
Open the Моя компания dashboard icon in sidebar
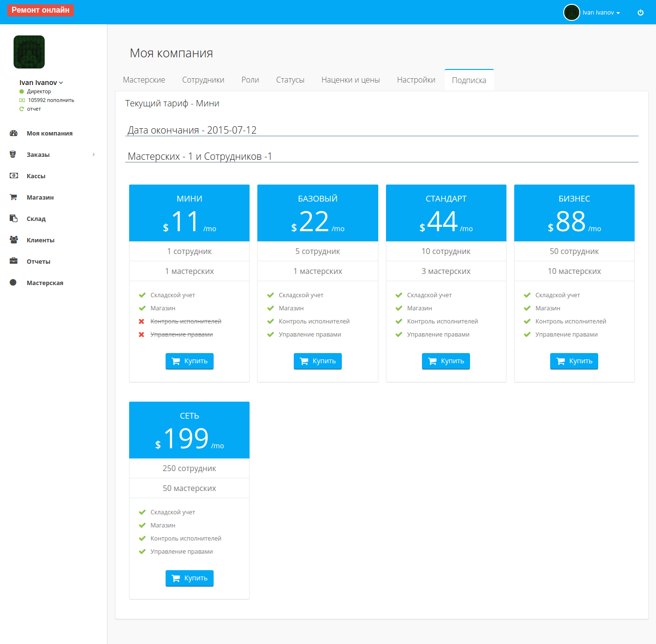point(14,133)
